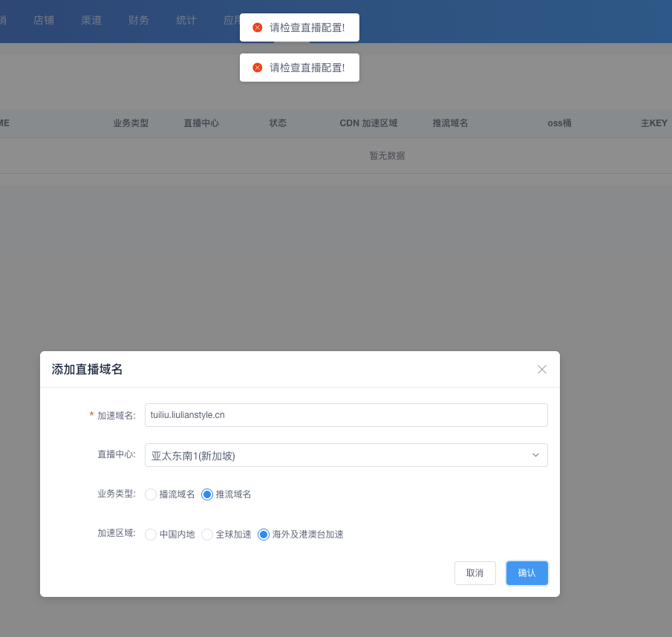Screen dimensions: 672x637
Task: Click the upper error notification icon
Action: click(257, 27)
